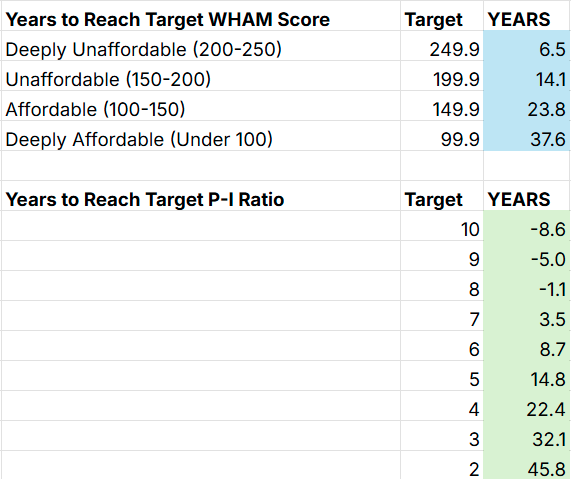Select the 'Deeply Affordable (Under 100)' cell

point(201,136)
